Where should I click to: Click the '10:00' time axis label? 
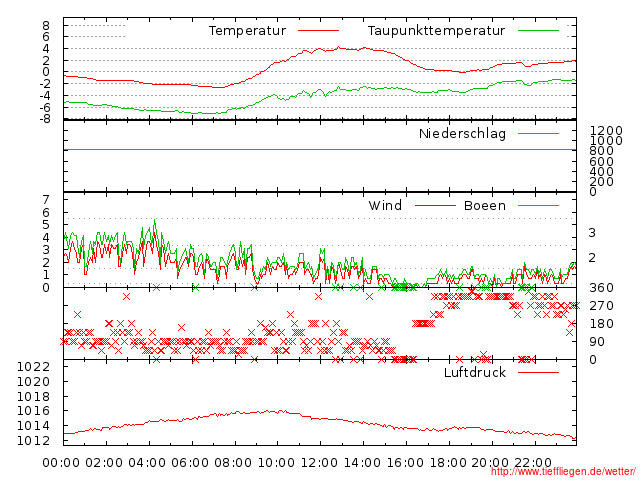tap(276, 463)
